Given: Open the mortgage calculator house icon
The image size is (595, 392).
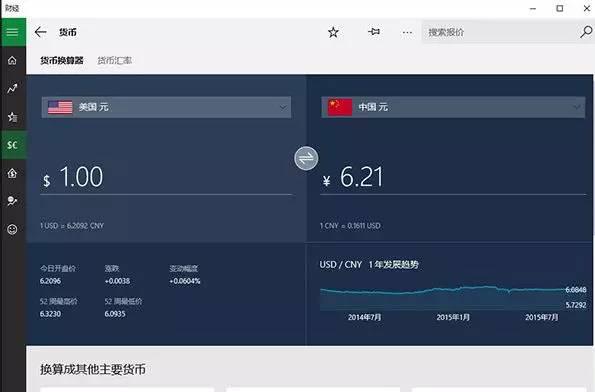Looking at the screenshot, I should pos(13,173).
